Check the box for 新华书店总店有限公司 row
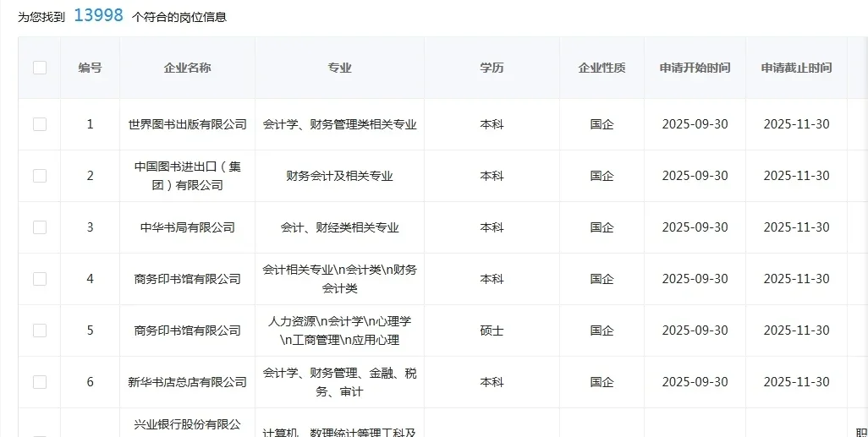868x437 pixels. tap(40, 382)
